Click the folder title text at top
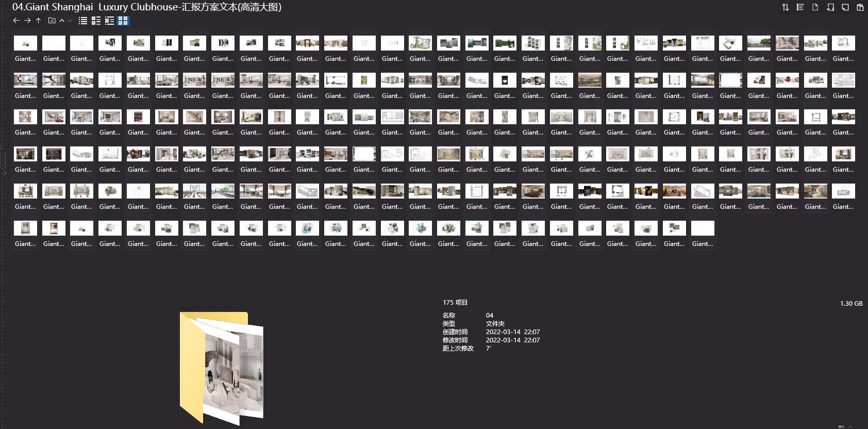 coord(147,7)
